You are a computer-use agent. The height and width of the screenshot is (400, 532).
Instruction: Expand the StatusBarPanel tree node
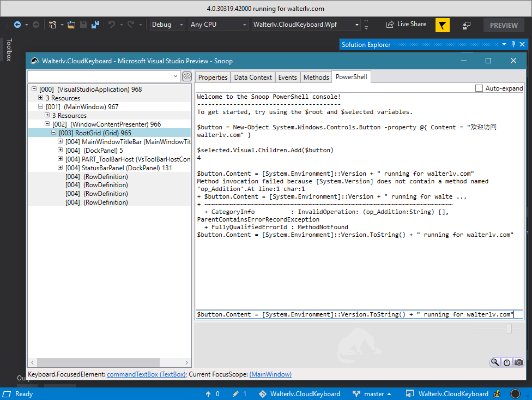click(61, 168)
